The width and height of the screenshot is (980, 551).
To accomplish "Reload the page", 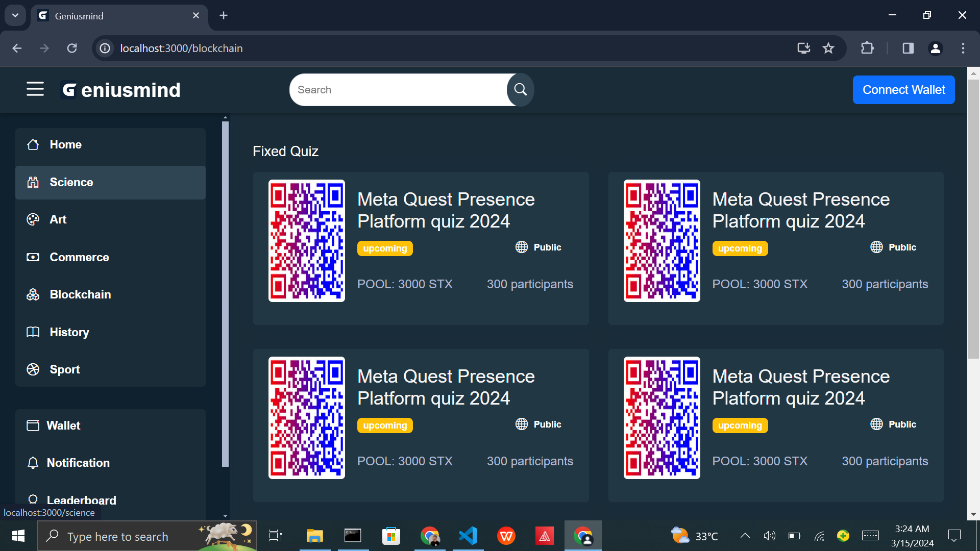I will pos(72,48).
